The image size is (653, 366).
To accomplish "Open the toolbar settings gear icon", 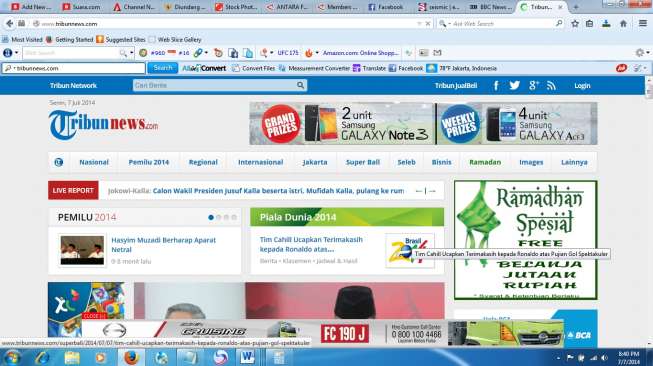I will 640,53.
